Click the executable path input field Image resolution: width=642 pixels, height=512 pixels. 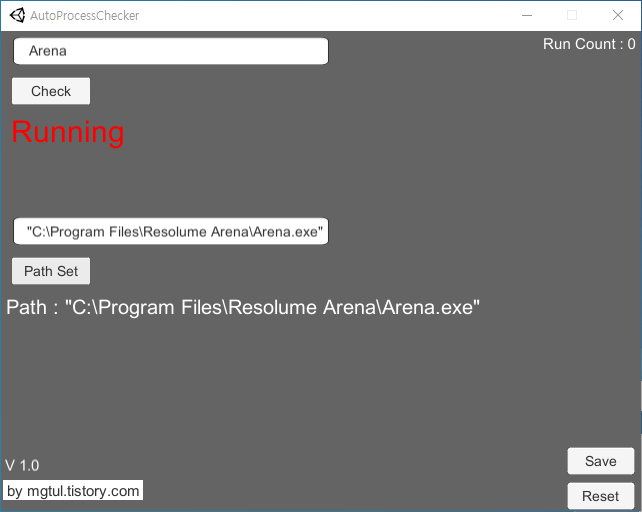click(x=171, y=231)
